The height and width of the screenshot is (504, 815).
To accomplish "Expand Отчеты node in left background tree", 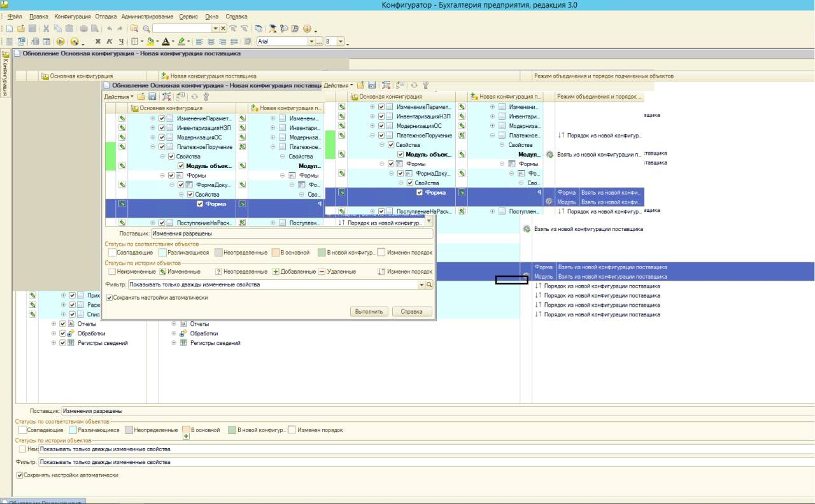I will click(x=53, y=324).
